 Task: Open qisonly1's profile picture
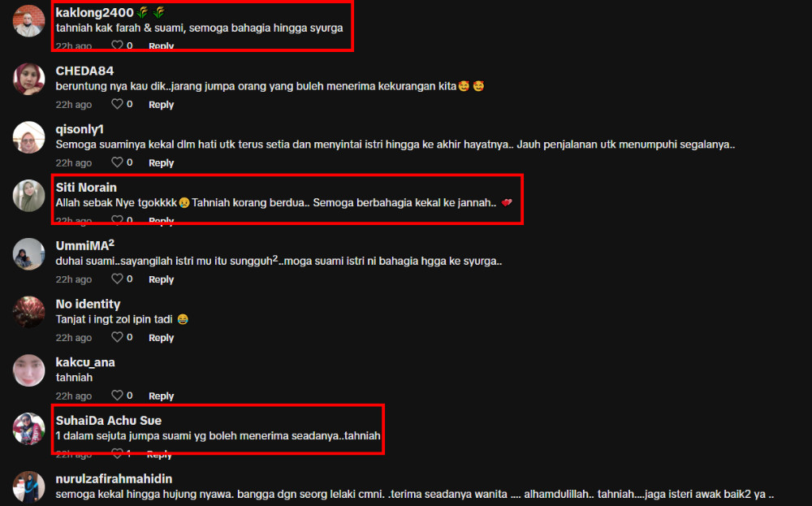click(29, 137)
